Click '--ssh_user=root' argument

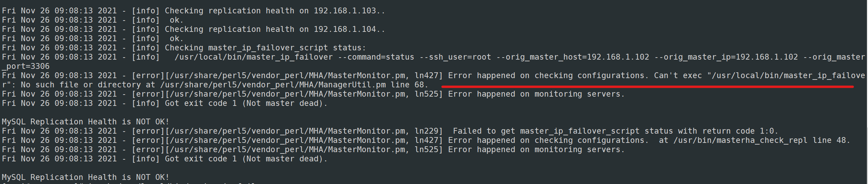pos(455,57)
